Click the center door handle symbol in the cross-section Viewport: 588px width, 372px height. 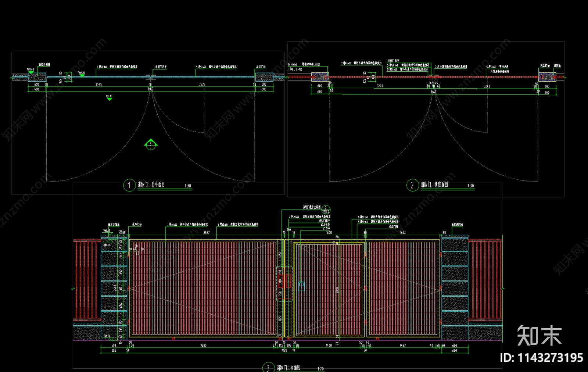click(434, 77)
